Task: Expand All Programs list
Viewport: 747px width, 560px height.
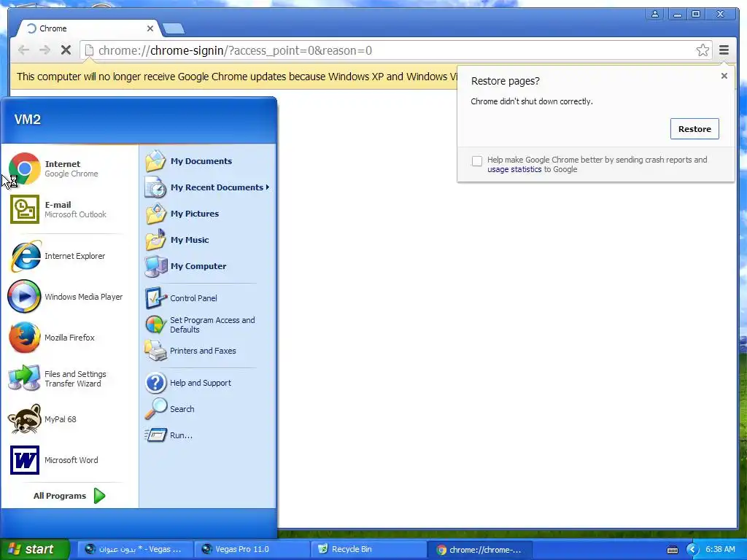Action: click(69, 496)
